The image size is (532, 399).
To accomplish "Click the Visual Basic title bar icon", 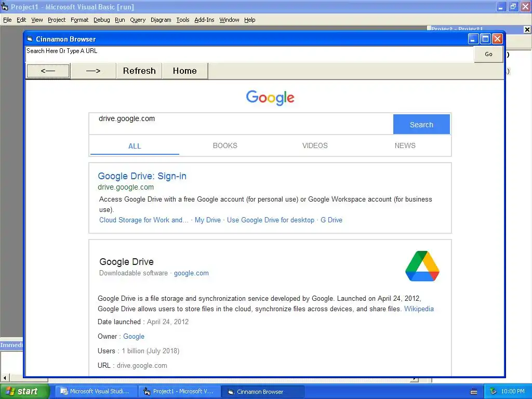I will point(4,6).
